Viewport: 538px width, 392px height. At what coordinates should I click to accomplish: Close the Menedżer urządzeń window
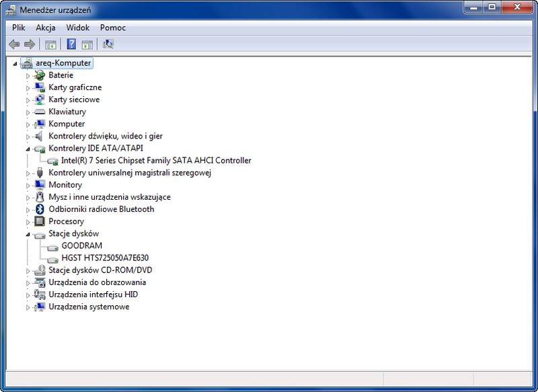(517, 7)
